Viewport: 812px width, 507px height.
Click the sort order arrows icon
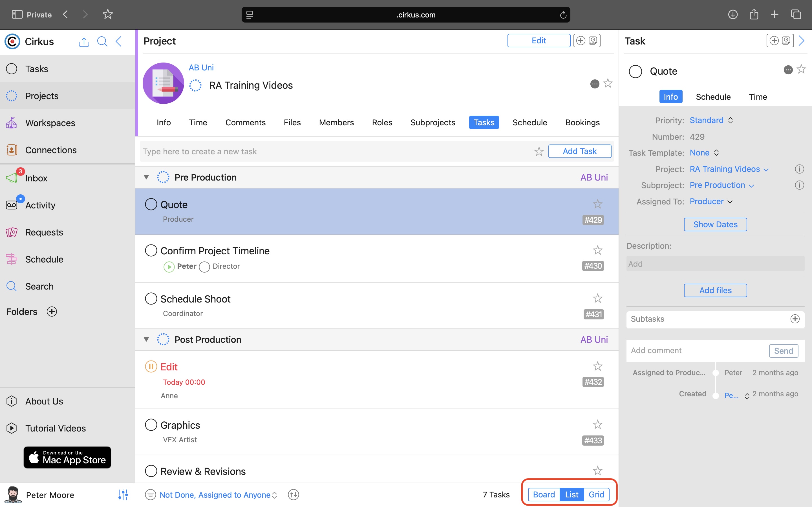tap(293, 494)
